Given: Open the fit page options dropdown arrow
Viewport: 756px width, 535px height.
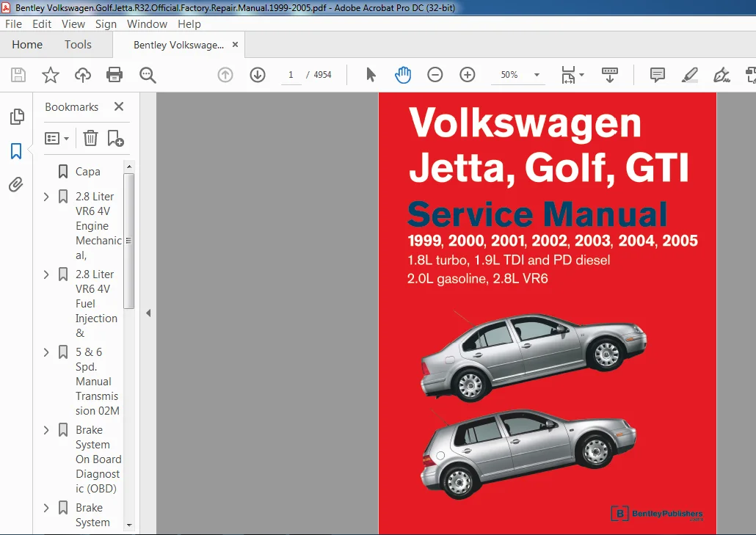Looking at the screenshot, I should pos(581,75).
